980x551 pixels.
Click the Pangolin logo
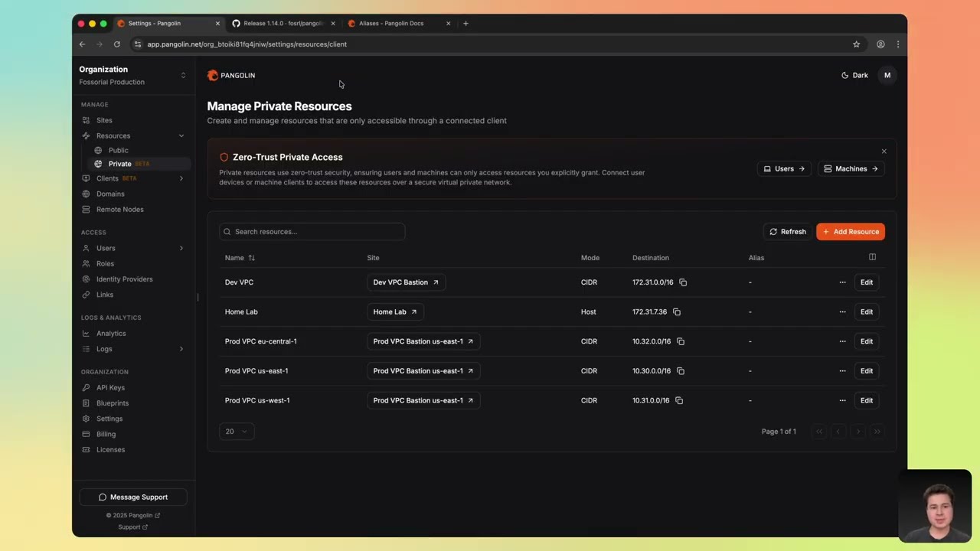tap(231, 75)
